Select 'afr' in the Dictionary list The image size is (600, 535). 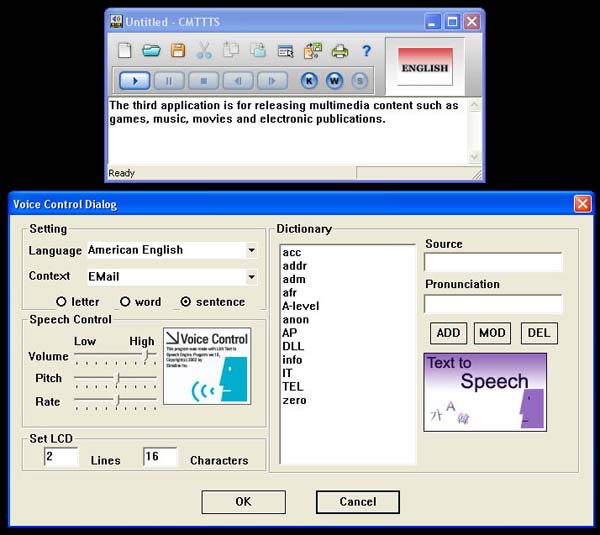click(290, 292)
